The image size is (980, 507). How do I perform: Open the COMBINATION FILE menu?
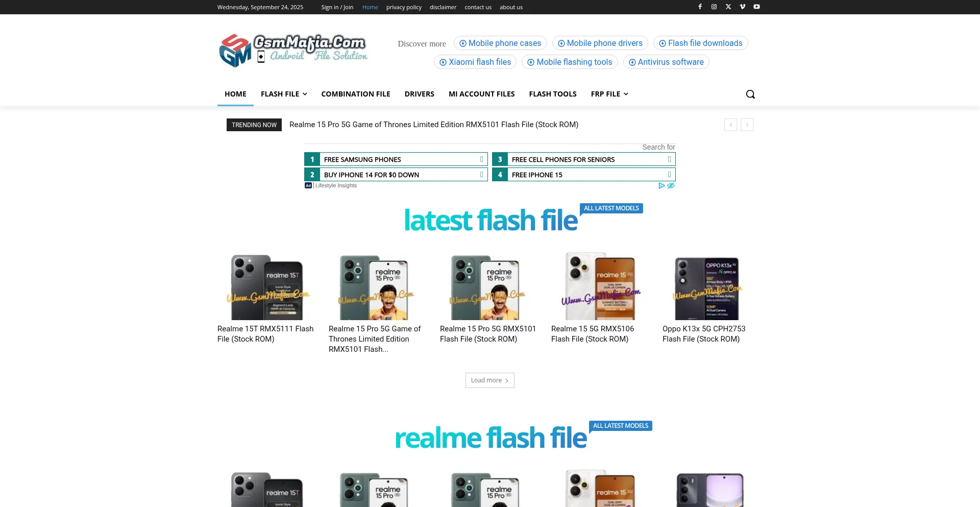356,94
